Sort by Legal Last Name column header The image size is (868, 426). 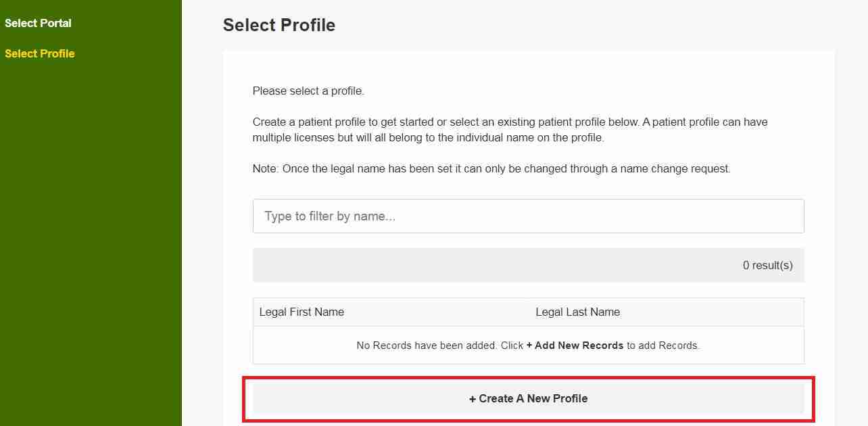577,312
